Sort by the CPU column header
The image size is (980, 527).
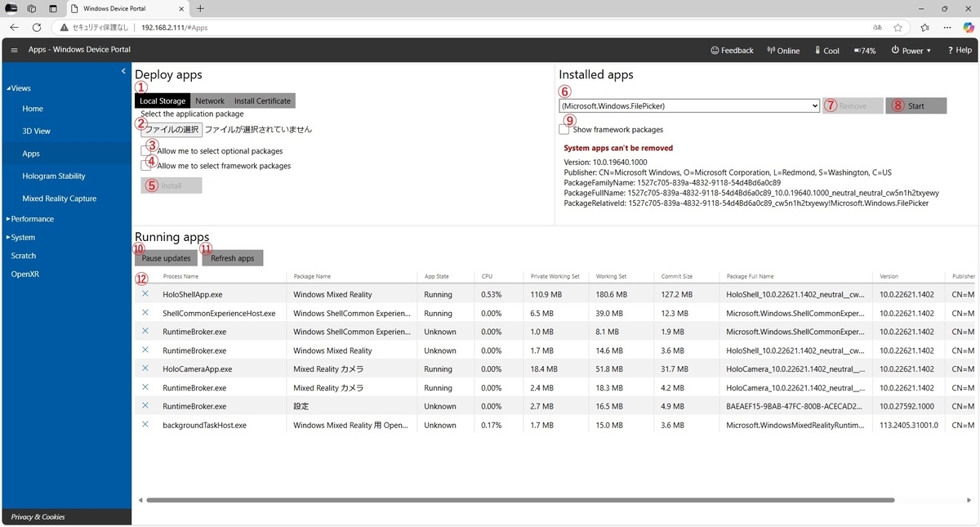coord(488,277)
